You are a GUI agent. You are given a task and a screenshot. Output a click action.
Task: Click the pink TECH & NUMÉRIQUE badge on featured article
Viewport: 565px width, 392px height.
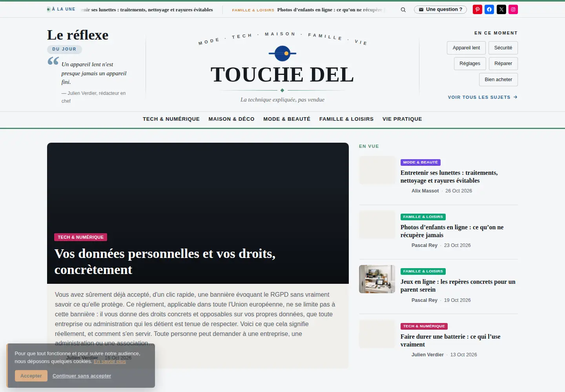[80, 237]
